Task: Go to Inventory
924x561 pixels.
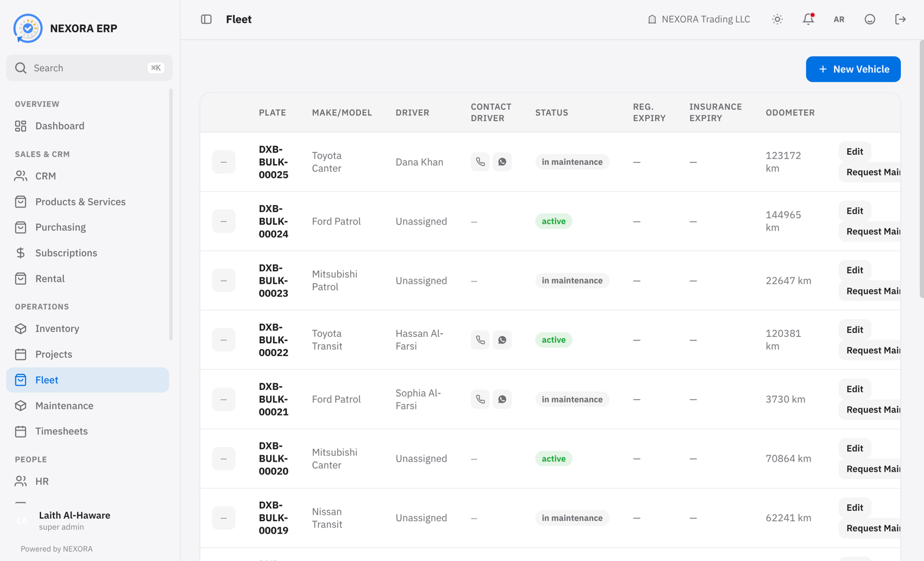Action: tap(88, 329)
